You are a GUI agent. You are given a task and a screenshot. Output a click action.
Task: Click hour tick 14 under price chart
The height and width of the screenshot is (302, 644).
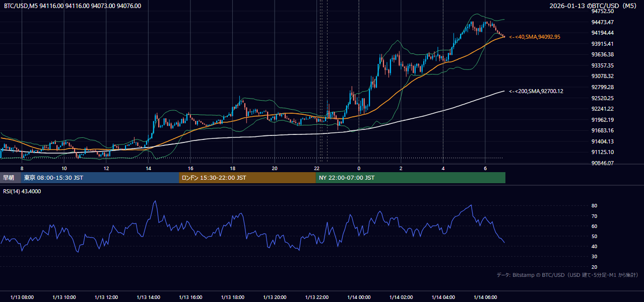coord(148,168)
